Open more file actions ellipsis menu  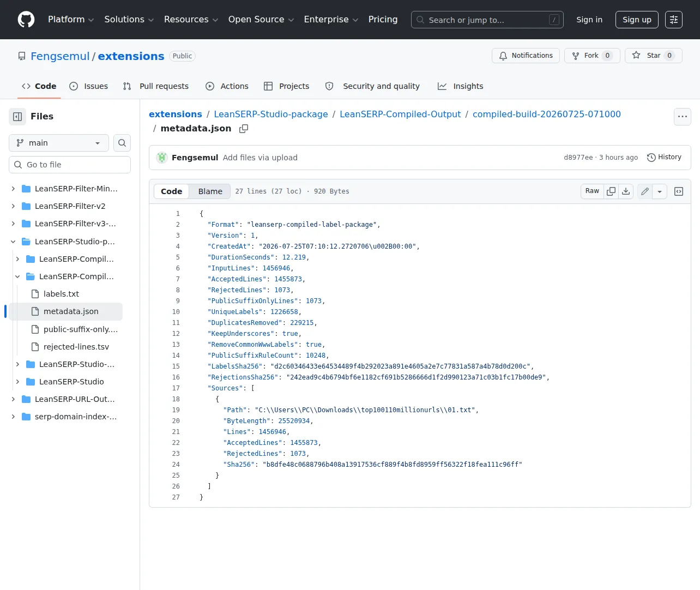click(683, 117)
